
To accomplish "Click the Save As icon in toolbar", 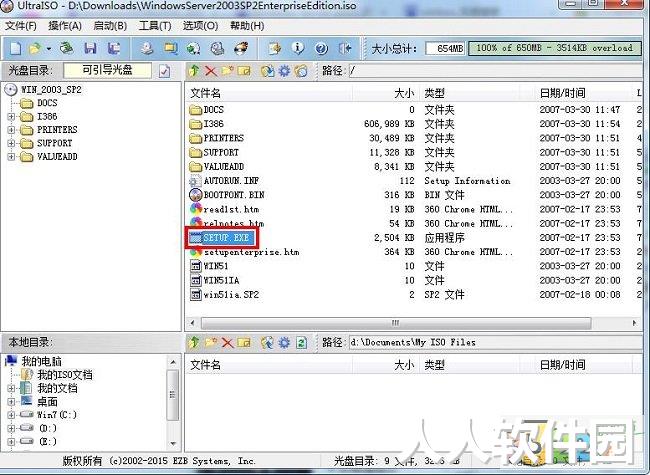I will tap(114, 48).
